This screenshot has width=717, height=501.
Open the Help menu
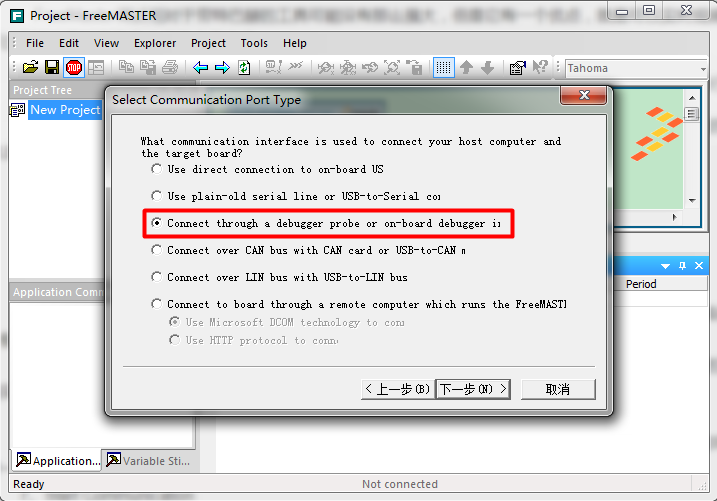tap(294, 43)
